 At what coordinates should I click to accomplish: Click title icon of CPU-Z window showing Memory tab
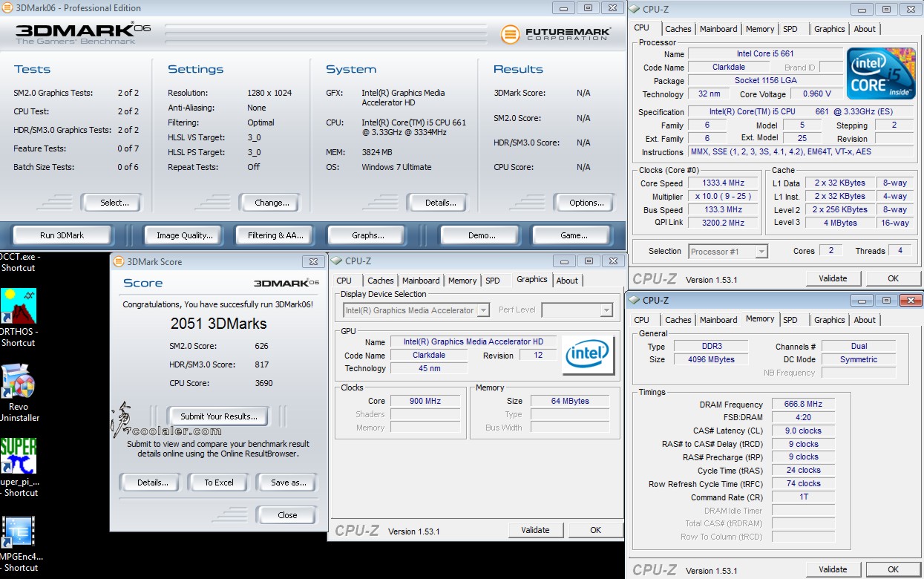[635, 300]
